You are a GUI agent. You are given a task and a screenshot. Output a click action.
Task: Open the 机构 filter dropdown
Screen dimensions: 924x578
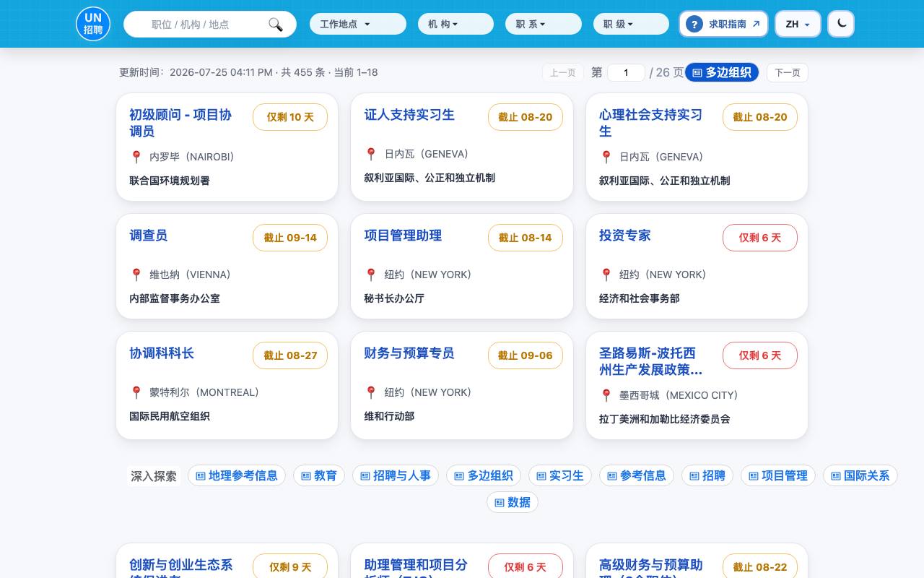point(456,24)
